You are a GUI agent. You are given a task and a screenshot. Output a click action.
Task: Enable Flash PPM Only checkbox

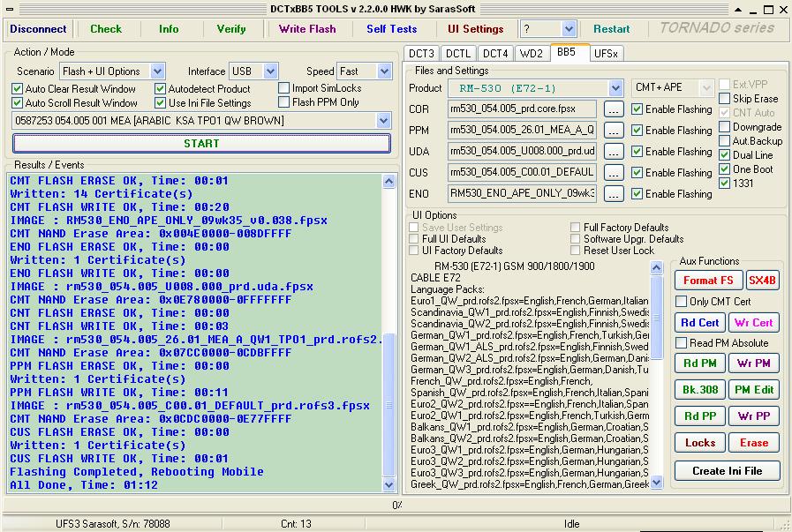coord(284,102)
